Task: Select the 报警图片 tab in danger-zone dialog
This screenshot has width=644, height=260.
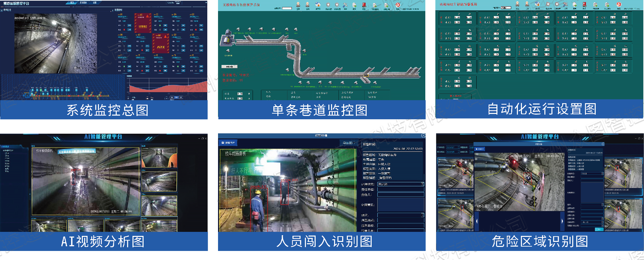Action: (480, 149)
